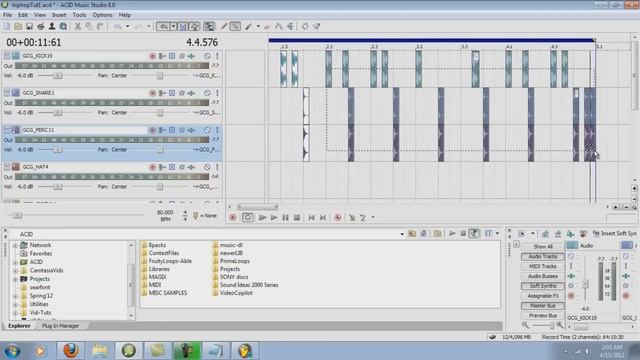
Task: Expand the Spring'12 tree node
Action: click(x=15, y=296)
